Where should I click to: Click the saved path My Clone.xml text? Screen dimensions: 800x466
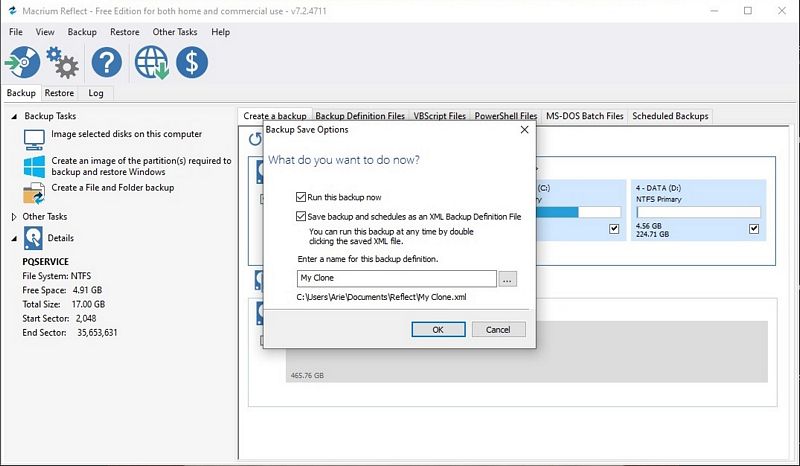coord(381,297)
